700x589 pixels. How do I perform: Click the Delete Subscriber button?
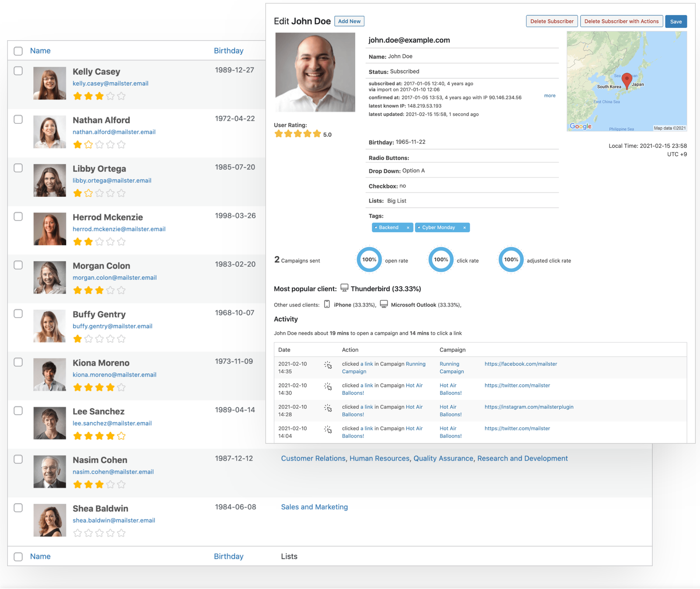(x=551, y=21)
